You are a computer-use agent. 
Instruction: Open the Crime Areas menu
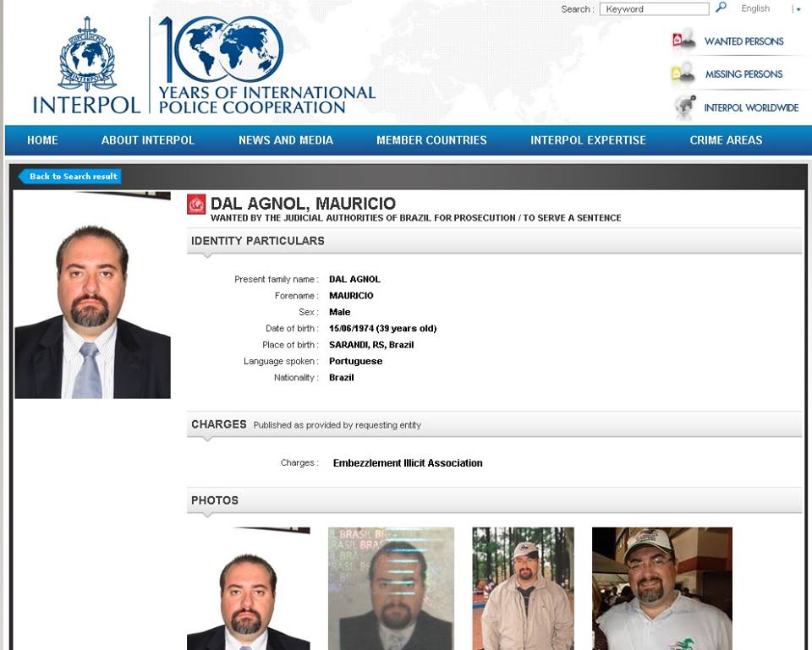726,139
